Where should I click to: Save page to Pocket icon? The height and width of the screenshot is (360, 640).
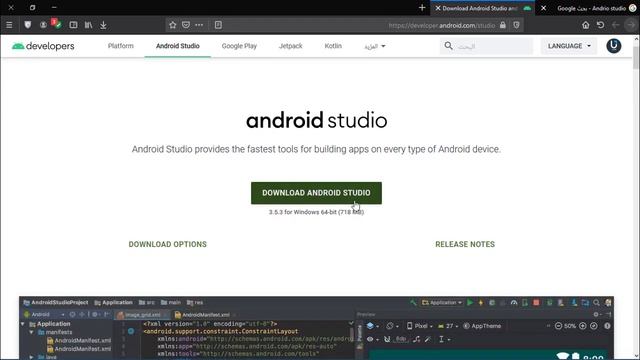186,25
